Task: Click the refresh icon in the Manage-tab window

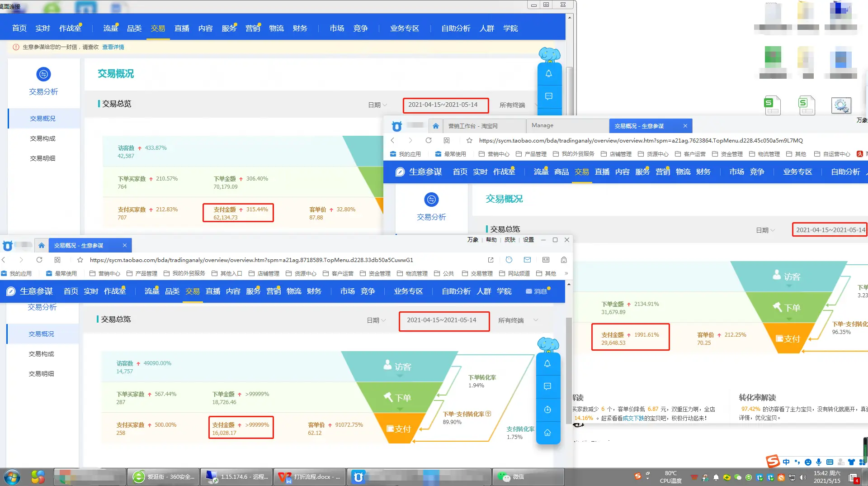Action: coord(429,140)
